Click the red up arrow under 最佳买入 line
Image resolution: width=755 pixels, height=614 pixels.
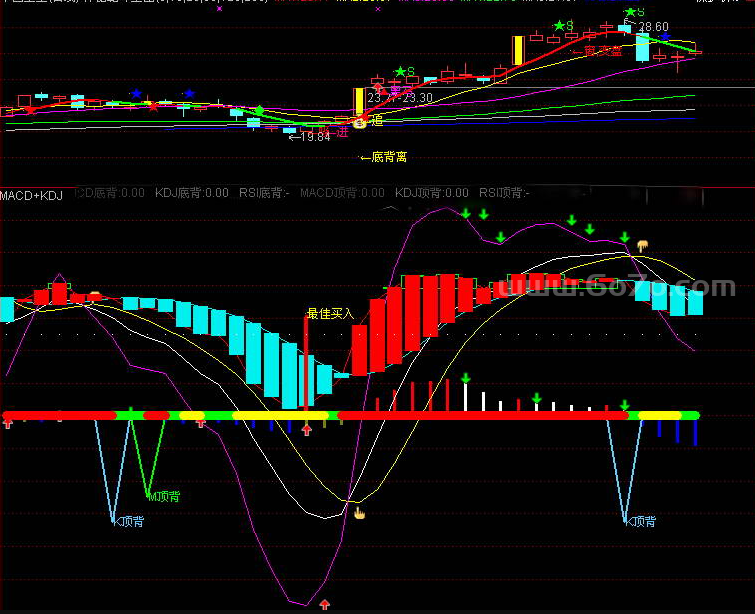click(x=307, y=430)
